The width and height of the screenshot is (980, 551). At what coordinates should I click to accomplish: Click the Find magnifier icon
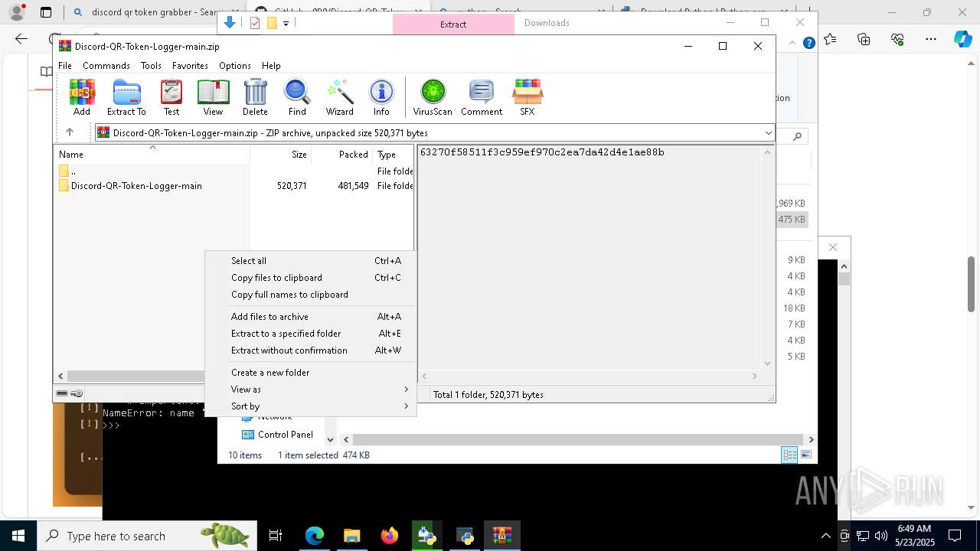click(297, 97)
